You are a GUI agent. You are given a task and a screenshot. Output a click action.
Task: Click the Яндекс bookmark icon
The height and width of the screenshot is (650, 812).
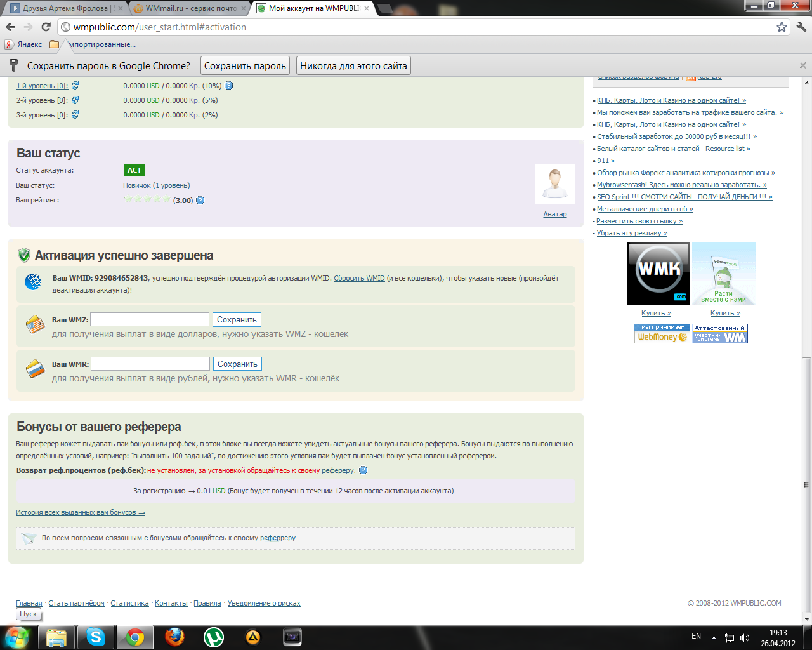9,44
